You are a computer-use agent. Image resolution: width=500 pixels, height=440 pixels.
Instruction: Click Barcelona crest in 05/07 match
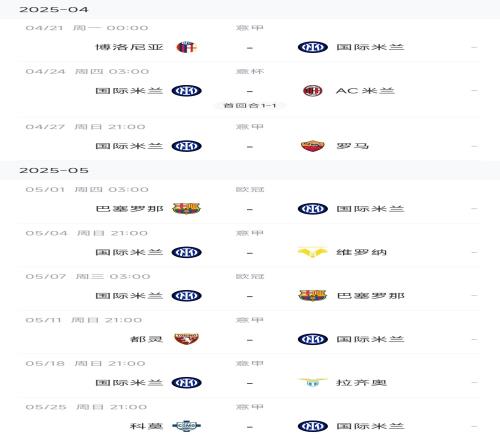pyautogui.click(x=312, y=295)
